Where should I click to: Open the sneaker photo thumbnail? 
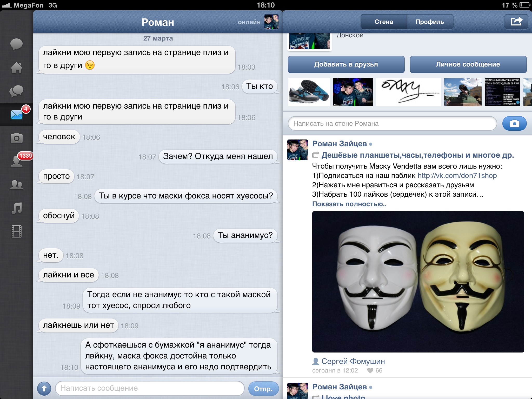click(309, 92)
